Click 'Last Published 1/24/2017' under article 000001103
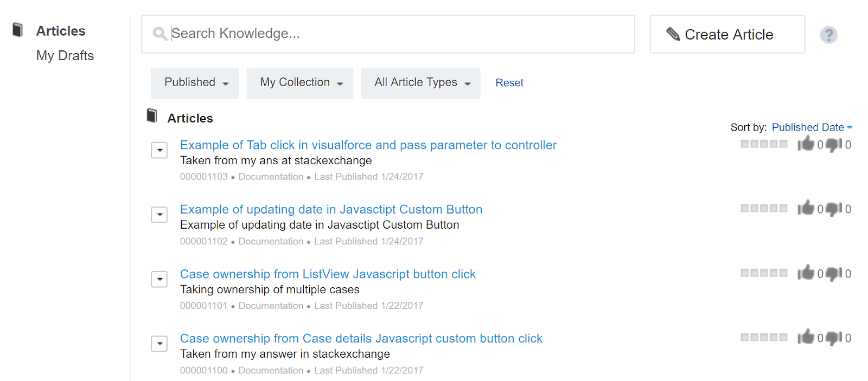Viewport: 868px width, 381px height. [369, 177]
